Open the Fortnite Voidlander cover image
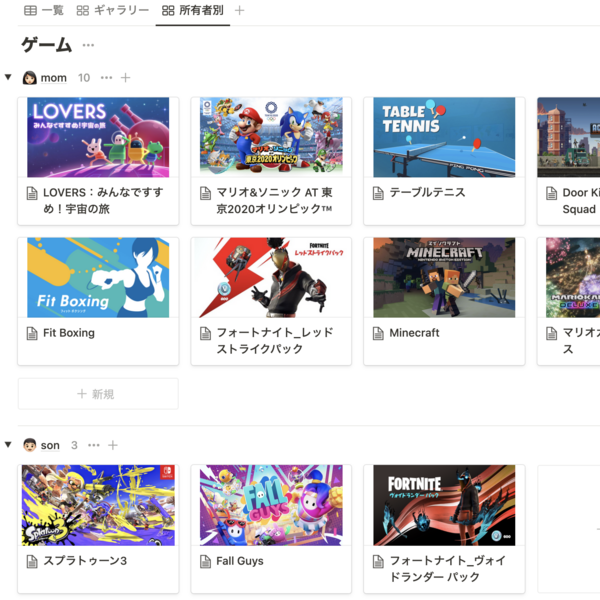This screenshot has width=600, height=600. pos(444,505)
